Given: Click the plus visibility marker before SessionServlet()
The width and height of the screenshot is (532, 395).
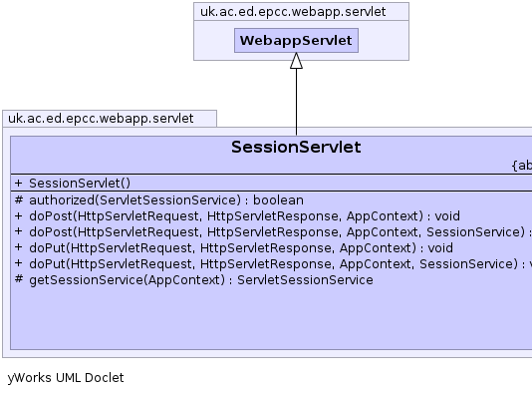Looking at the screenshot, I should (18, 184).
